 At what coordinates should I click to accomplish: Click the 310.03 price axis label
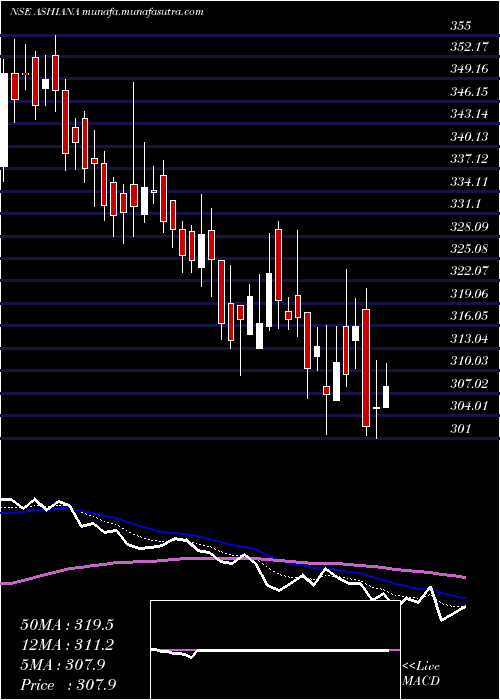pyautogui.click(x=469, y=361)
